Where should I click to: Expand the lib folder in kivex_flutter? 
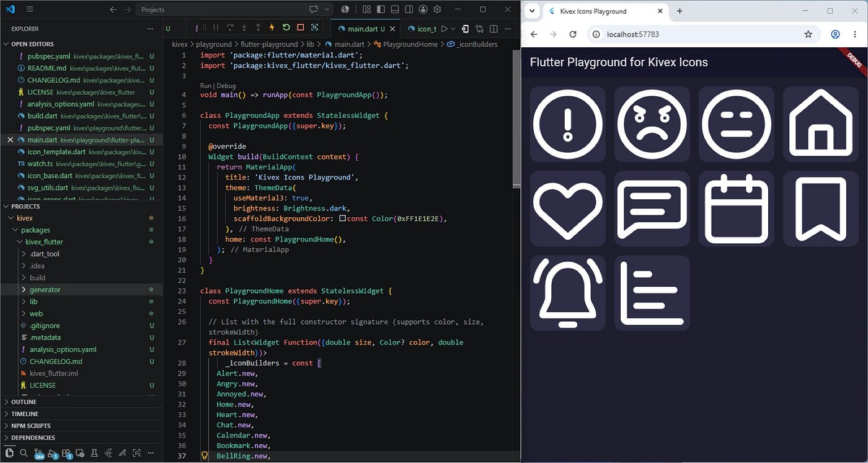pos(81,302)
